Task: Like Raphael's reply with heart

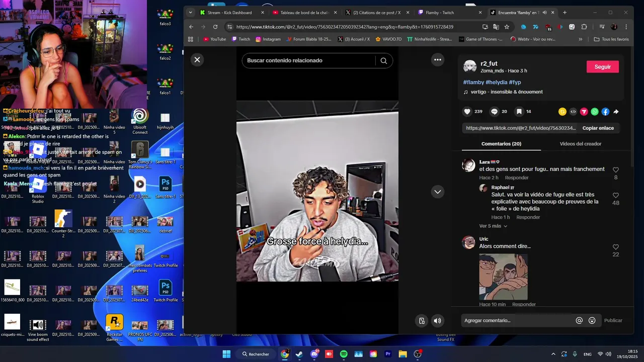Action: pyautogui.click(x=616, y=195)
